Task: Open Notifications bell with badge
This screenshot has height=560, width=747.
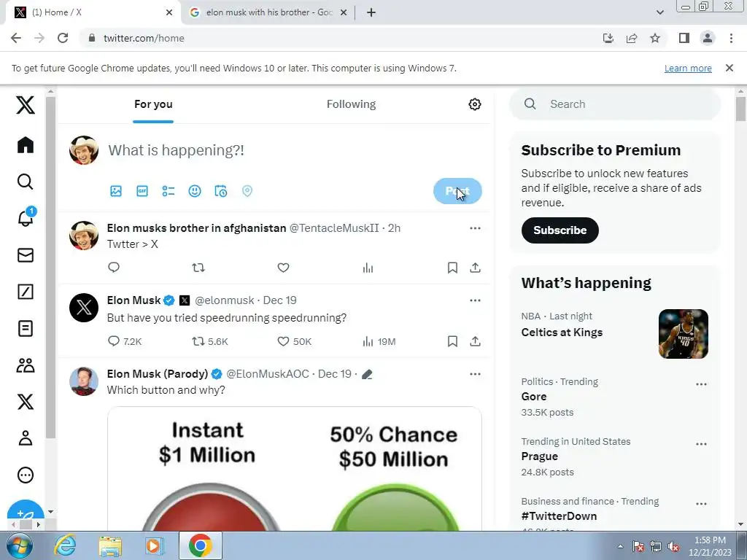Action: pos(26,217)
